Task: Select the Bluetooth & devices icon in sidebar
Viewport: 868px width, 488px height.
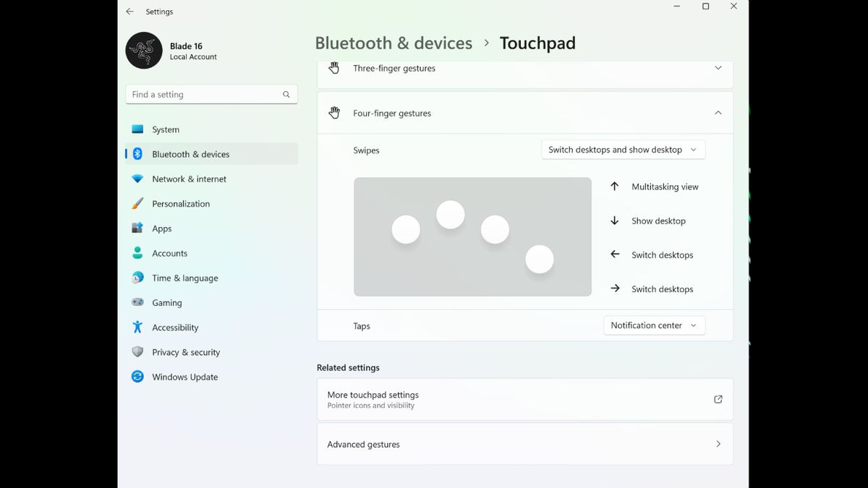Action: (137, 154)
